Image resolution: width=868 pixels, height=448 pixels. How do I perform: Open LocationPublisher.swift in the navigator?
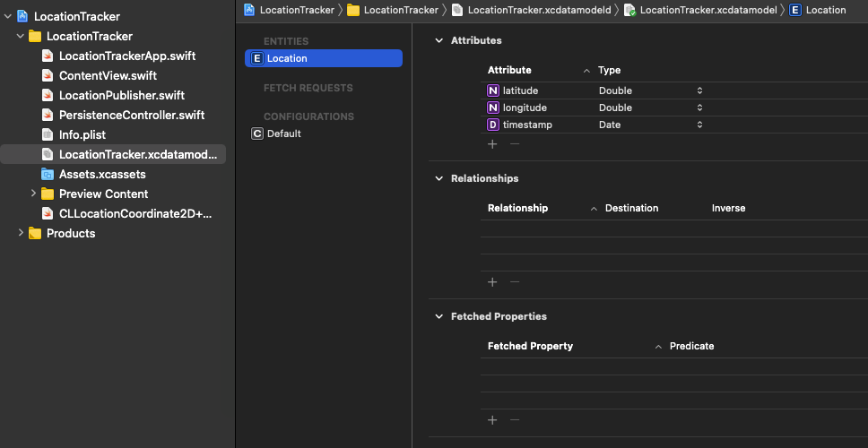(x=121, y=95)
